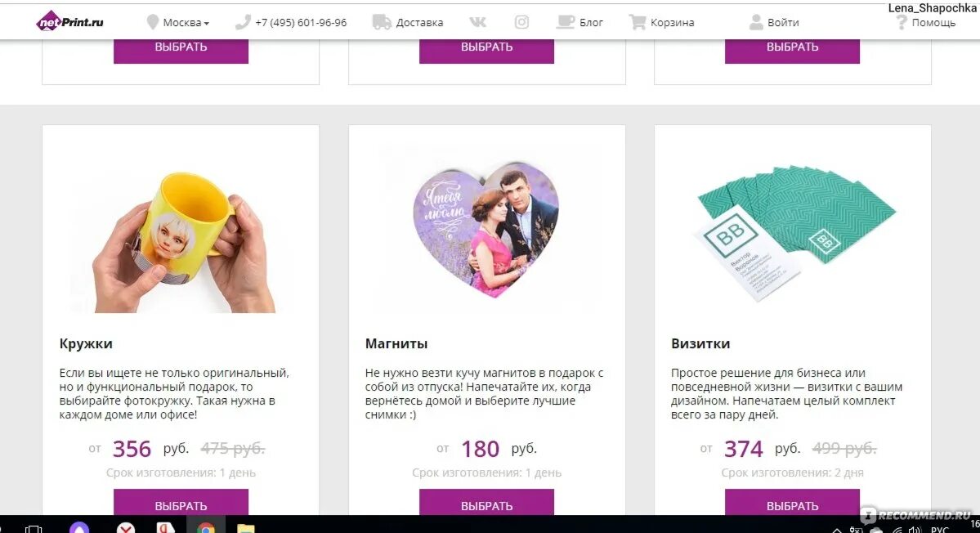Viewport: 980px width, 533px height.
Task: Click the question mark icon next to Помощь
Action: tap(902, 23)
